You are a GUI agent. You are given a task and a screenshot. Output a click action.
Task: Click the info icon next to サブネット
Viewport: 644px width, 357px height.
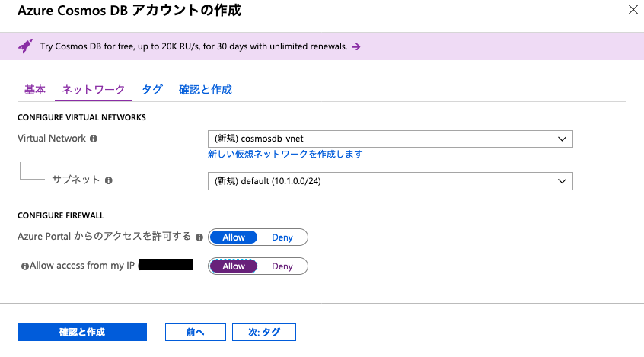tap(108, 180)
